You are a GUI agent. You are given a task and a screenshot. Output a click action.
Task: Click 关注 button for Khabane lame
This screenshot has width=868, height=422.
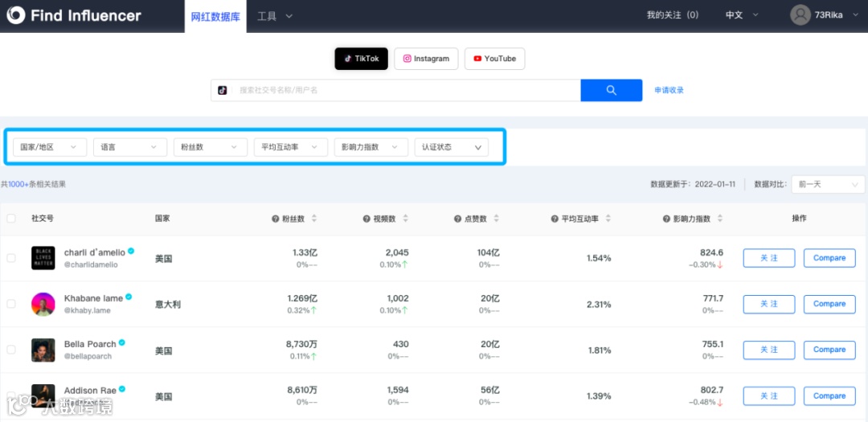769,304
